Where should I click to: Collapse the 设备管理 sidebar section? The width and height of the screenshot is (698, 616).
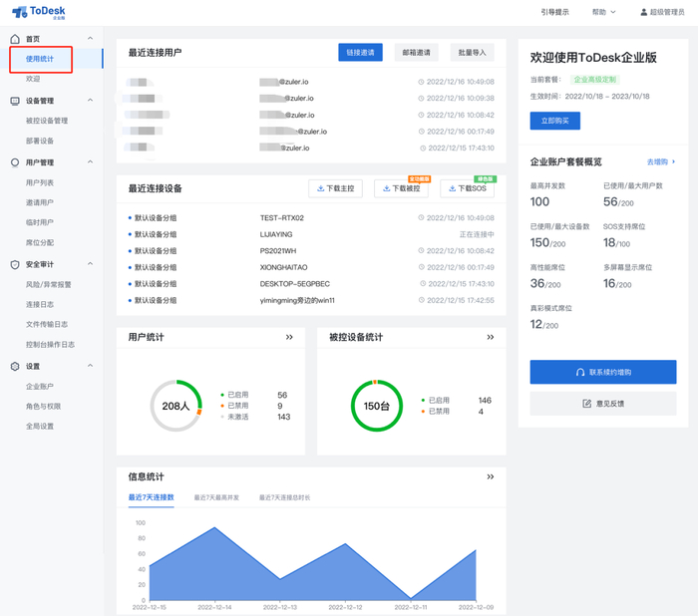[91, 100]
